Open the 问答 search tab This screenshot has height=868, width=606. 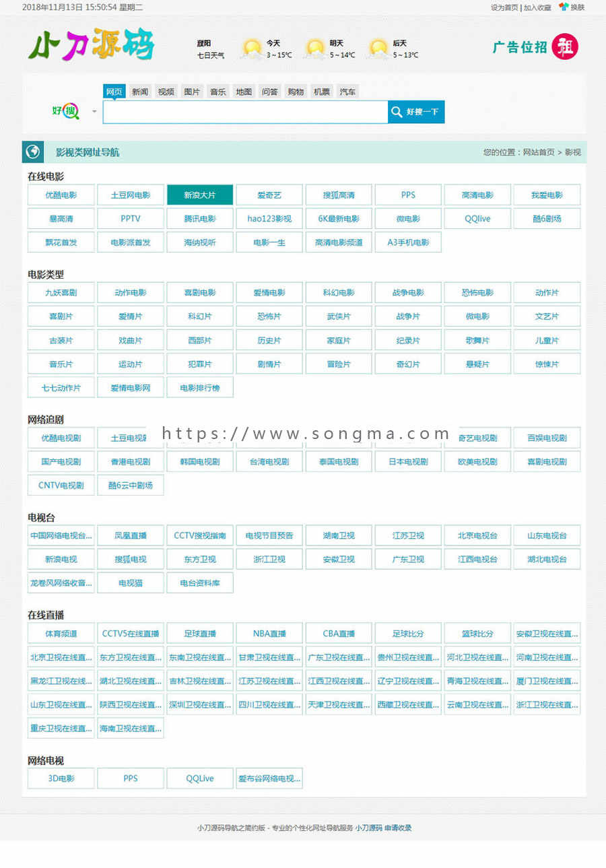pyautogui.click(x=270, y=92)
